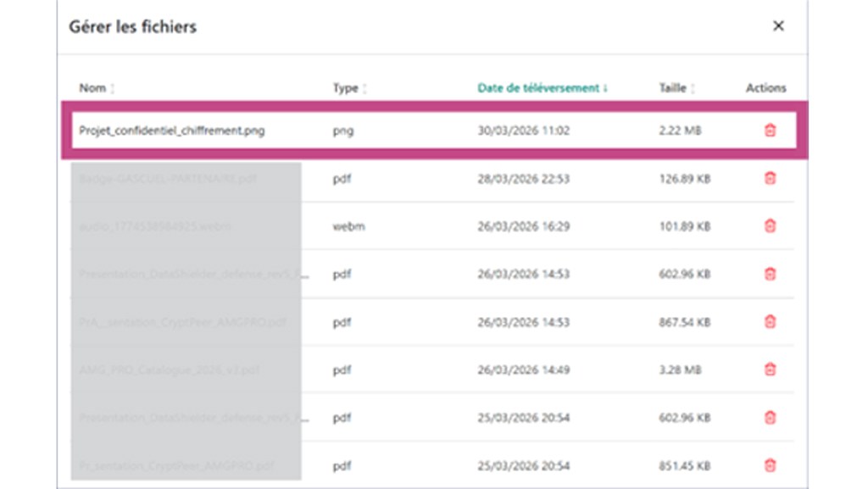The image size is (868, 489).
Task: Delete the 3.28 MB PDF file
Action: 768,370
